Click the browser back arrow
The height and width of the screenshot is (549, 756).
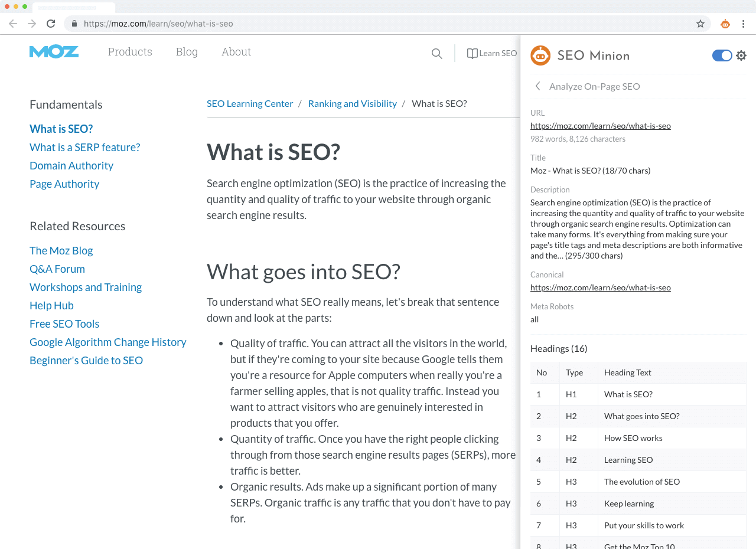coord(12,24)
